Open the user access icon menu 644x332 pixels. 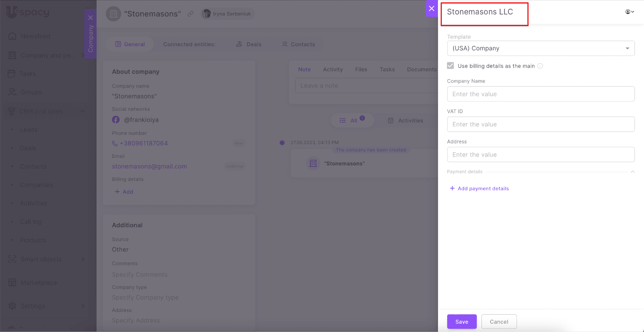630,12
